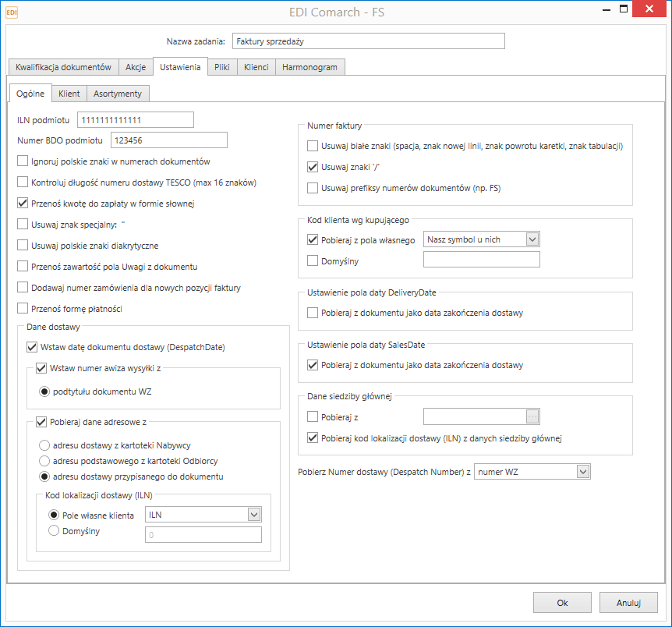
Task: Click Domyślny text field under Kod klienta
Action: coord(482,260)
